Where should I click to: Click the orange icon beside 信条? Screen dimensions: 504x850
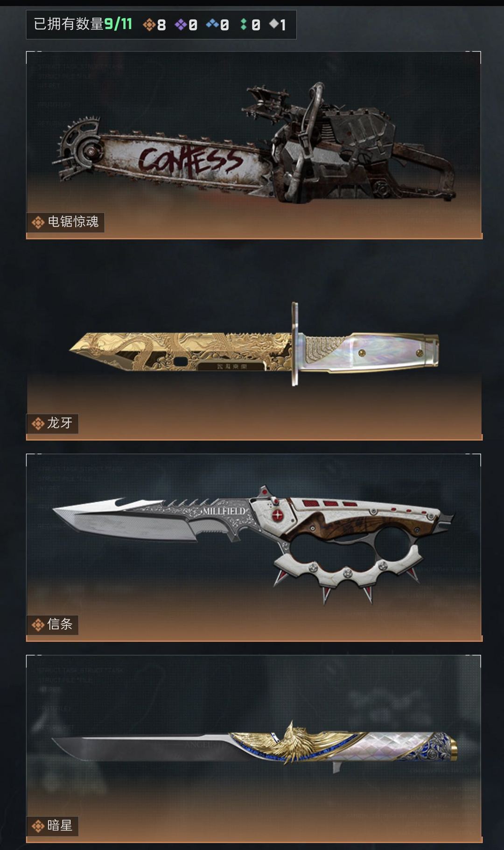pyautogui.click(x=38, y=625)
